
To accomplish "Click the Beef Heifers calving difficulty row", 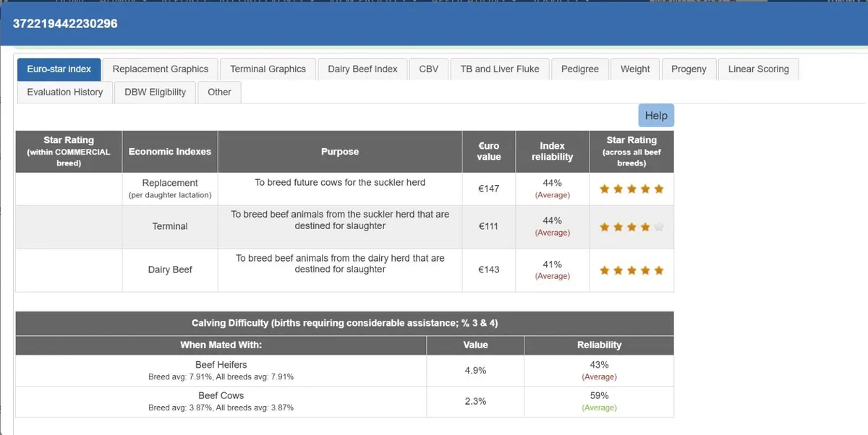I will coord(221,370).
